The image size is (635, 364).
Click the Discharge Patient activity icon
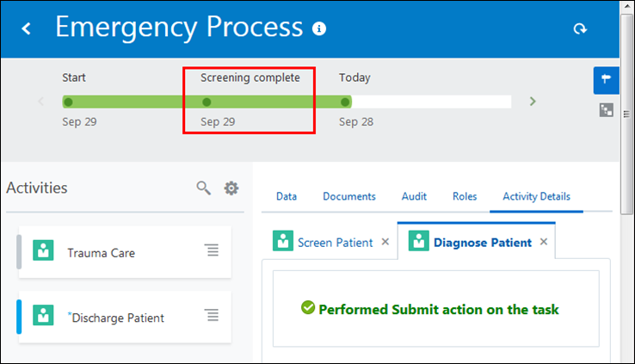(43, 316)
